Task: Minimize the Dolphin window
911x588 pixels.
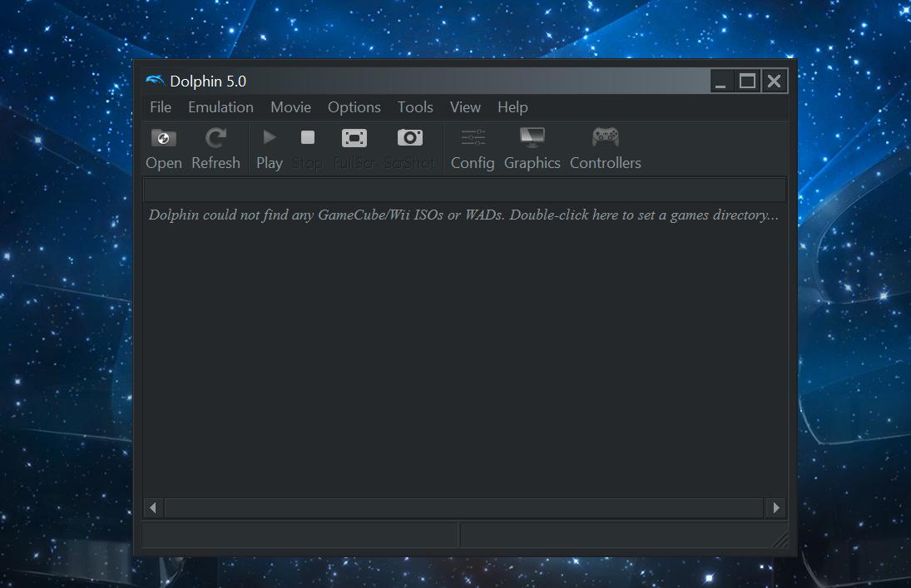Action: tap(721, 81)
